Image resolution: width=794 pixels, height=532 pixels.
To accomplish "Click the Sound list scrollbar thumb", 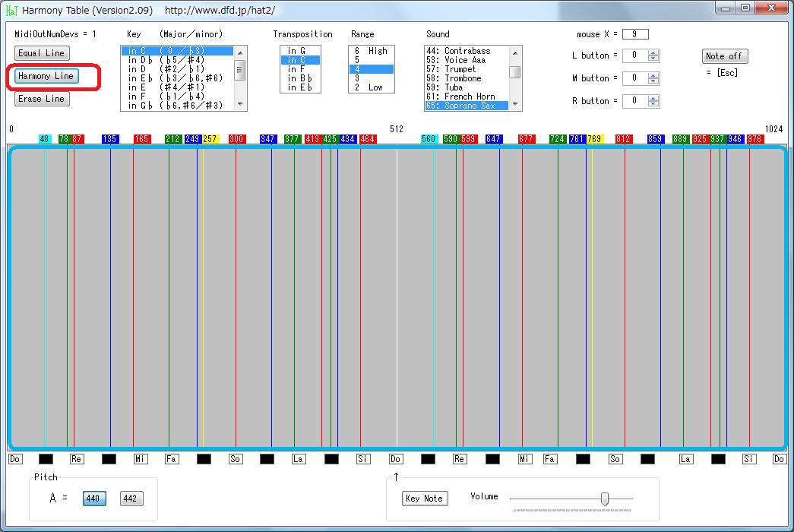I will (x=515, y=72).
